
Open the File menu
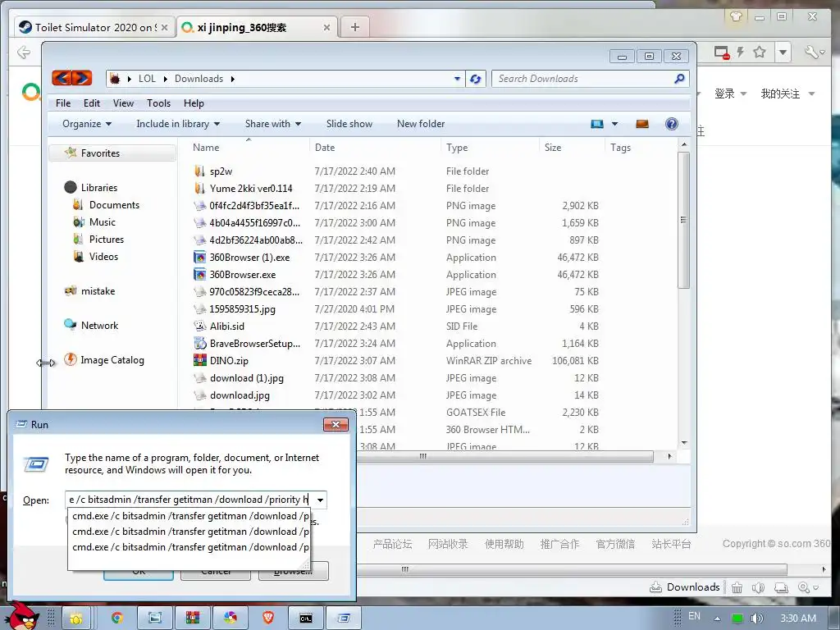tap(63, 103)
